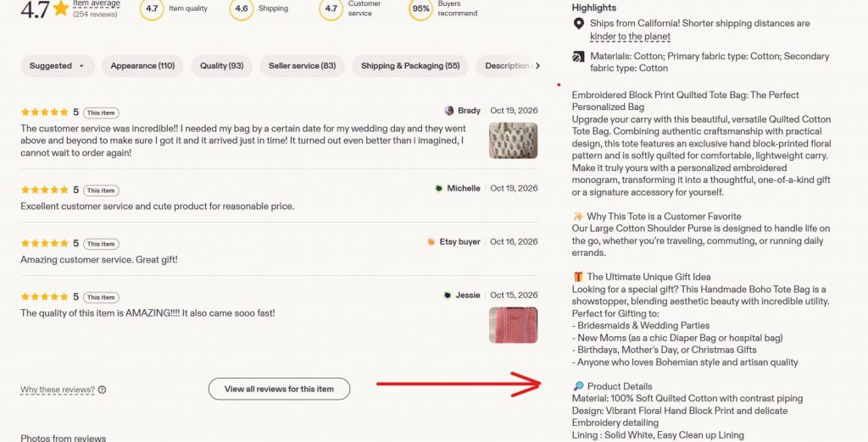Open Brady's review photo of the tote bag
The image size is (868, 442).
click(x=513, y=141)
